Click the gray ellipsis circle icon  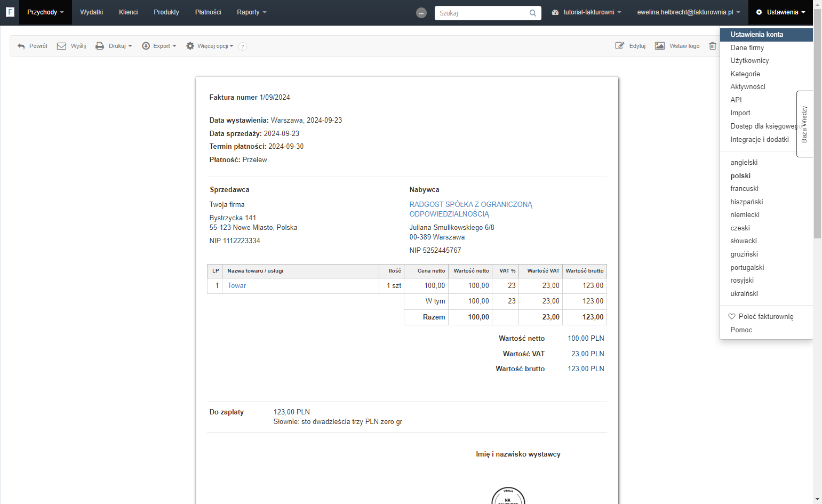(x=421, y=13)
